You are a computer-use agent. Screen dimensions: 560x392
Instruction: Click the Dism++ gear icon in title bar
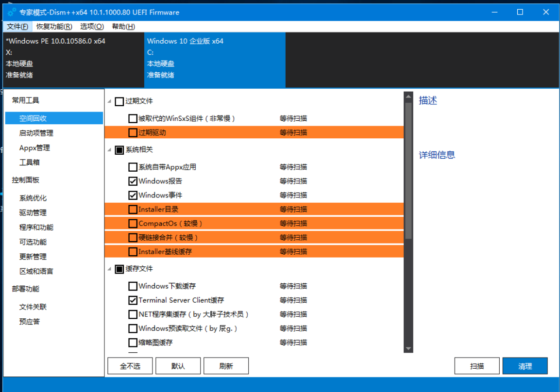pos(12,12)
